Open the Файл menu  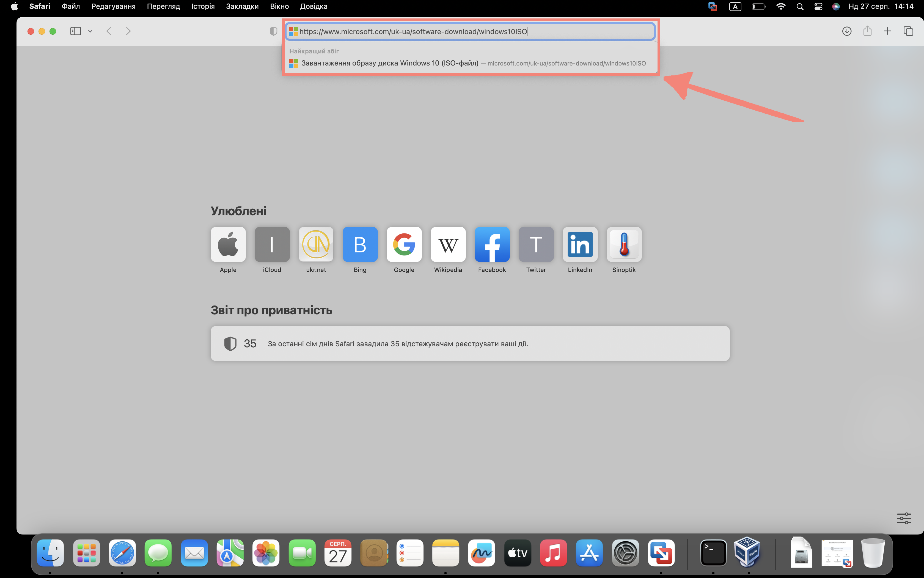point(71,6)
